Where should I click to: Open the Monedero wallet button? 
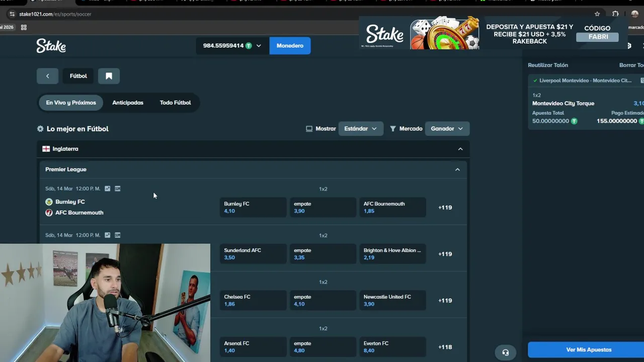pyautogui.click(x=290, y=46)
